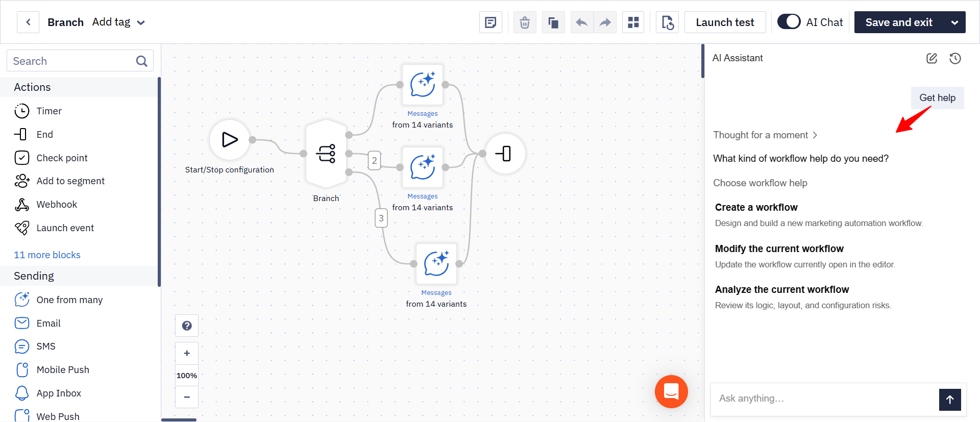The height and width of the screenshot is (422, 980).
Task: Expand Thought for a moment
Action: [x=765, y=135]
